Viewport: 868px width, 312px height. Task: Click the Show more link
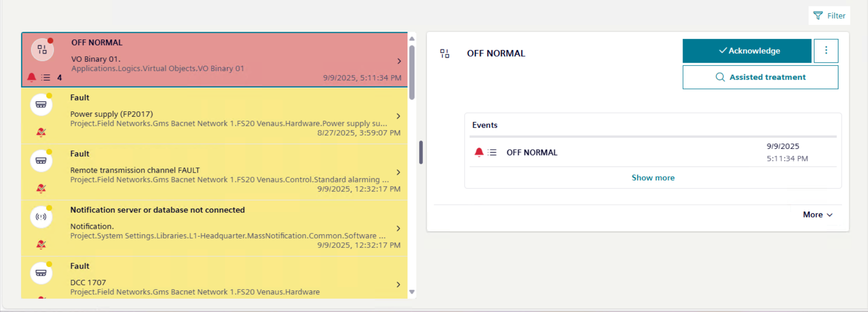coord(653,178)
